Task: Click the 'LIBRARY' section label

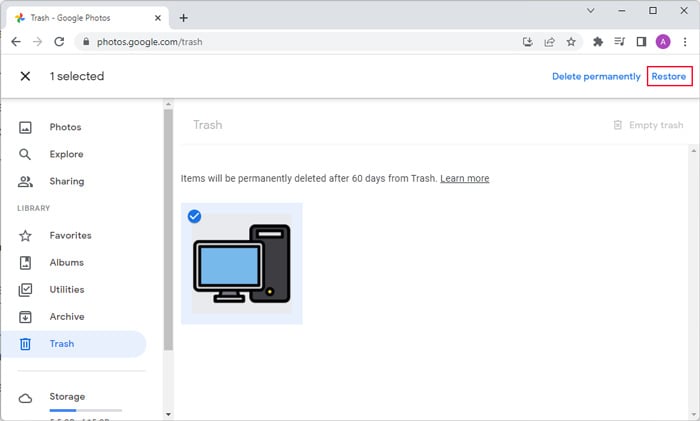Action: click(x=33, y=208)
